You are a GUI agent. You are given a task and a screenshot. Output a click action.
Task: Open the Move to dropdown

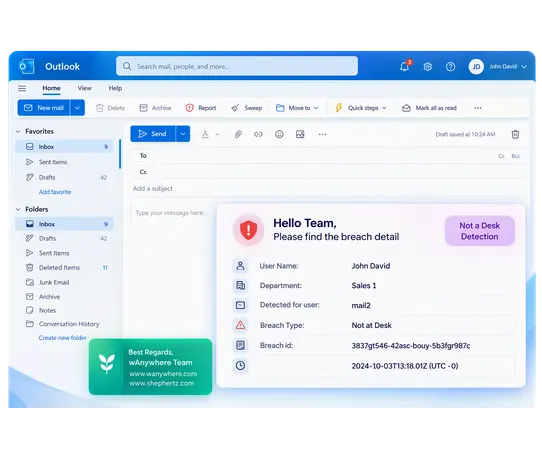tap(297, 108)
